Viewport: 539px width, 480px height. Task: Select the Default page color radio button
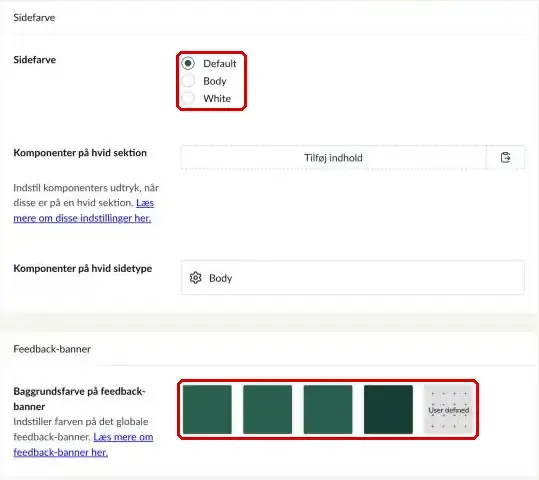pos(188,63)
